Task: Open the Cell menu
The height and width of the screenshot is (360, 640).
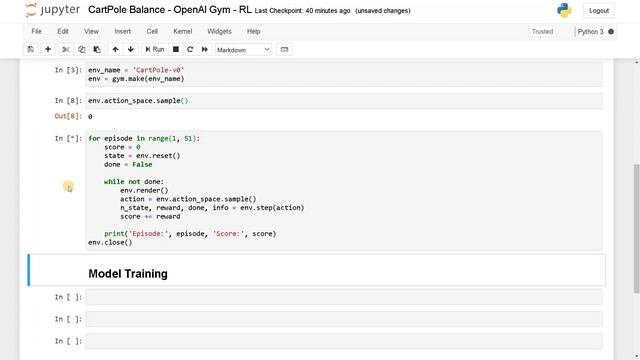Action: click(152, 31)
